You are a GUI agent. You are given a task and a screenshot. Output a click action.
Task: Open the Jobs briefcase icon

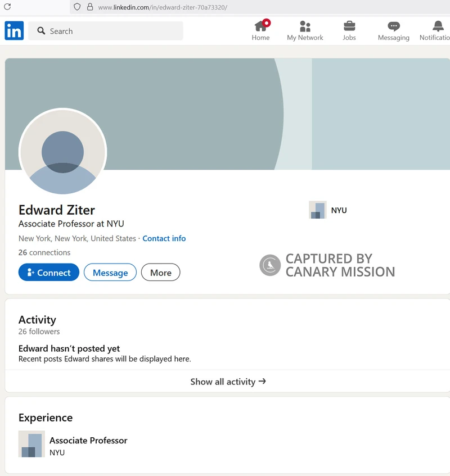click(x=349, y=26)
